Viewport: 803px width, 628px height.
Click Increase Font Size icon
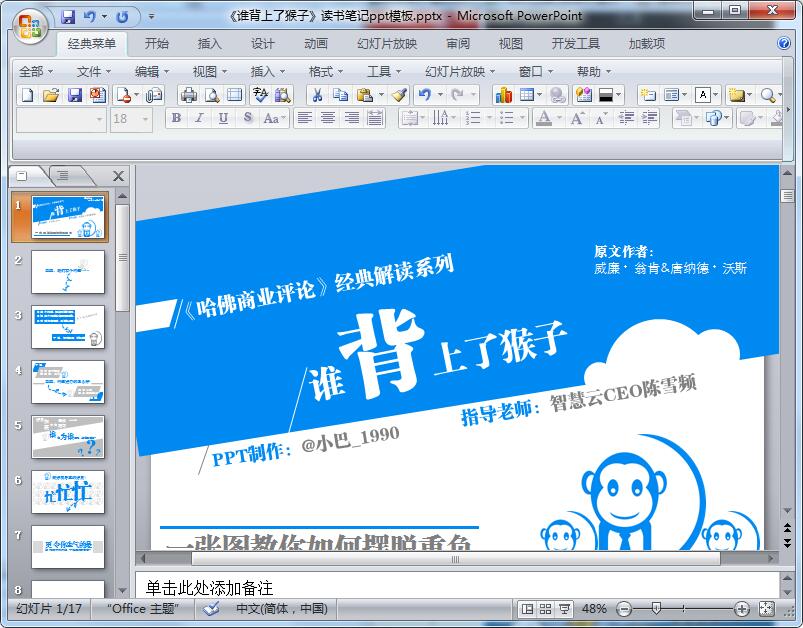coord(578,118)
